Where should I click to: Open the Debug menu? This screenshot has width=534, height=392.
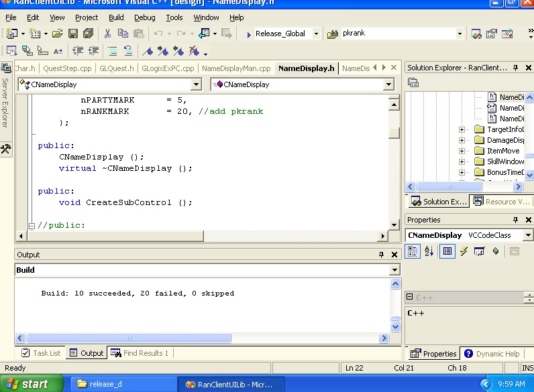click(x=145, y=17)
